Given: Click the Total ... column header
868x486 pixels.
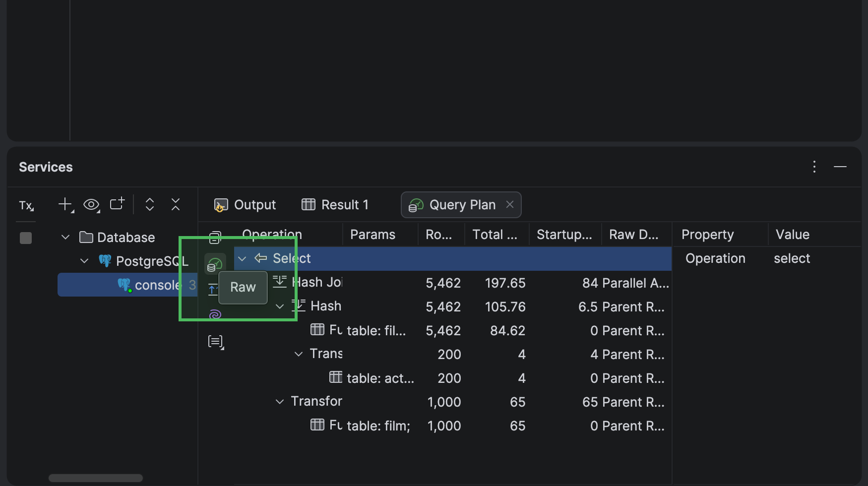Looking at the screenshot, I should (x=495, y=235).
